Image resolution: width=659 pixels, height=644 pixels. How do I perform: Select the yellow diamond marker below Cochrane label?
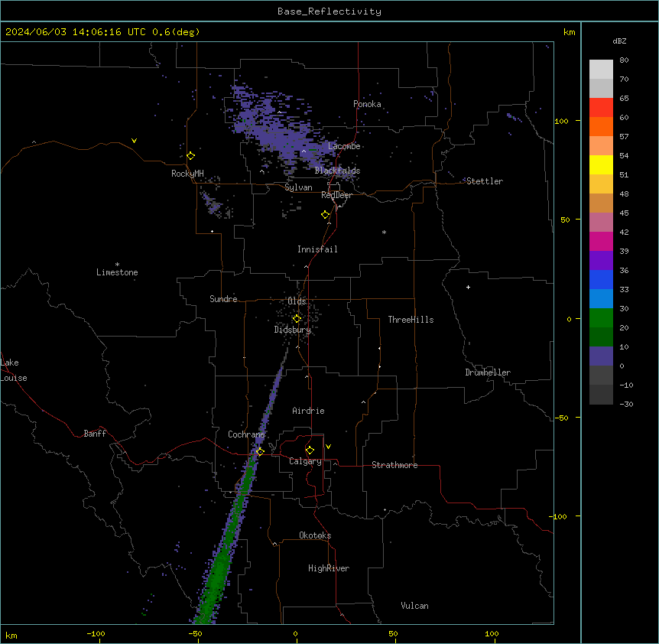coord(260,452)
